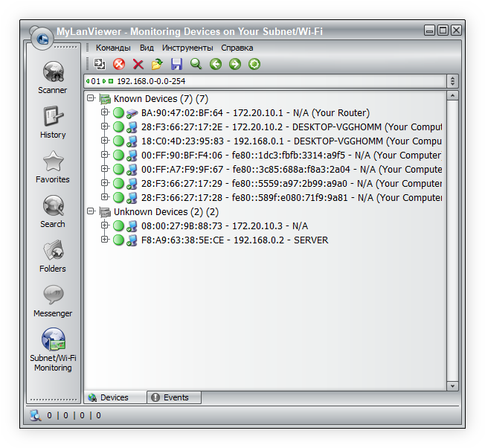Select the fe80::5559:a97:2b99:a9a0 row
Screen dimensions: 485x448
coord(292,184)
